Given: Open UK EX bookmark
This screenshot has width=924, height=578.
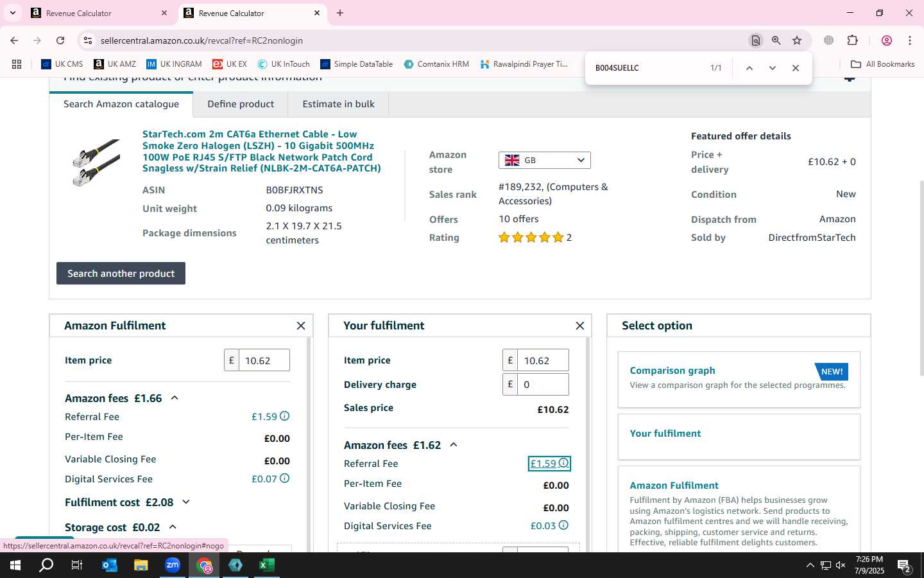Looking at the screenshot, I should pos(230,64).
